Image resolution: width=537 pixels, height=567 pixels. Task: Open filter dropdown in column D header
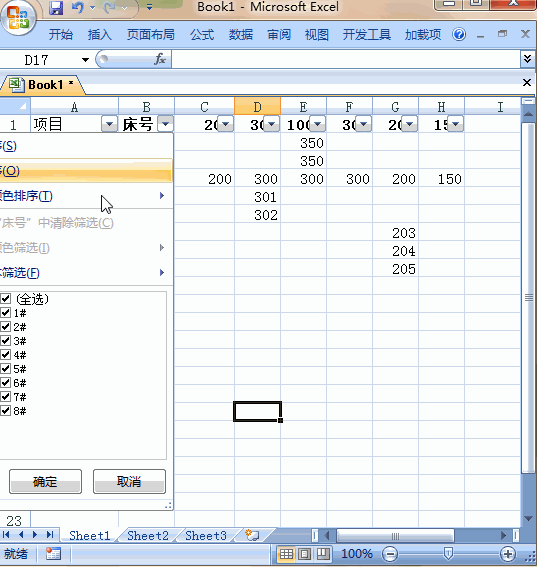[272, 124]
